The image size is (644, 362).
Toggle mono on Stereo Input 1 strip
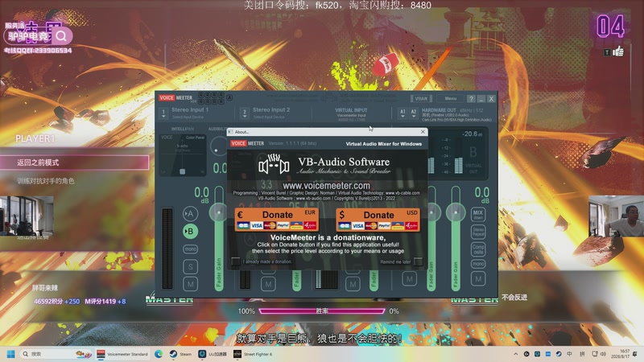(x=190, y=249)
